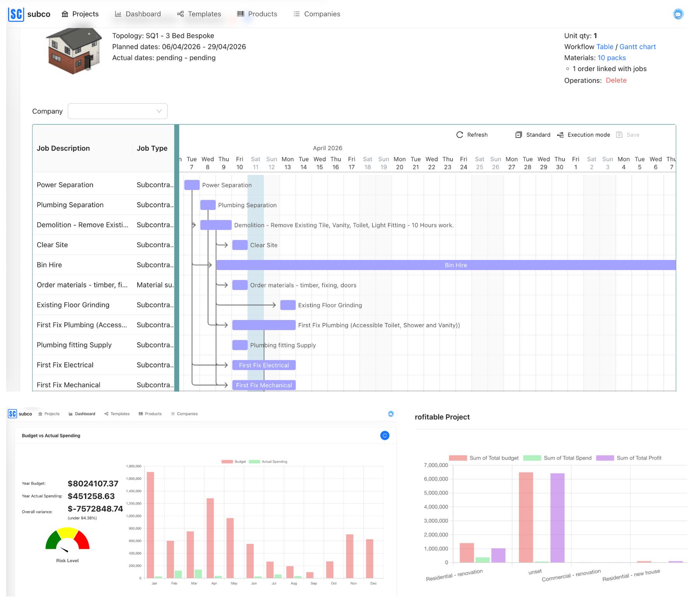
Task: Click the Templates icon in the navigation bar
Action: [x=180, y=14]
